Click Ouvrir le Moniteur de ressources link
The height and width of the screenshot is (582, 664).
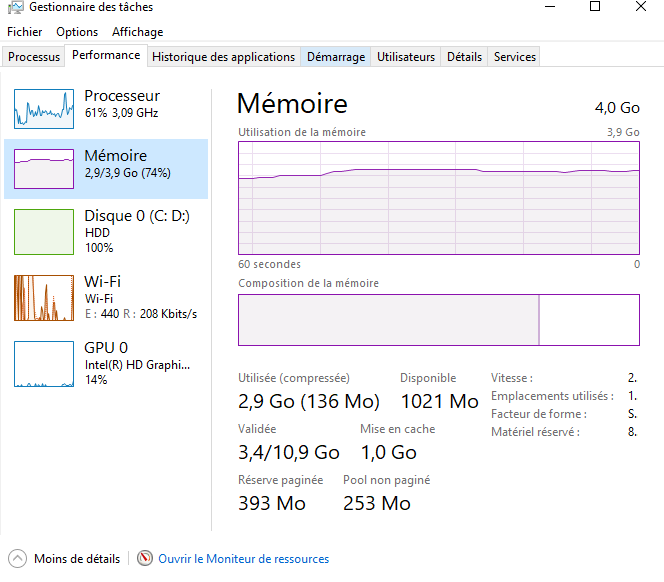(243, 559)
